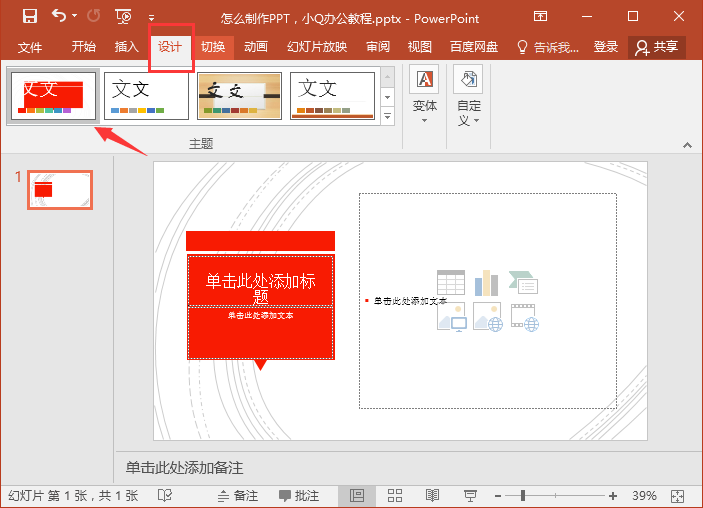Open Ribbon Display Options
Screen dimensions: 703x508
540,17
